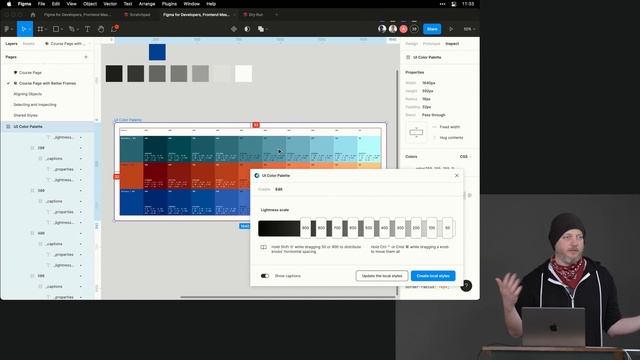Add a new page with plus icon
Viewport: 640px width, 360px height.
(x=86, y=57)
